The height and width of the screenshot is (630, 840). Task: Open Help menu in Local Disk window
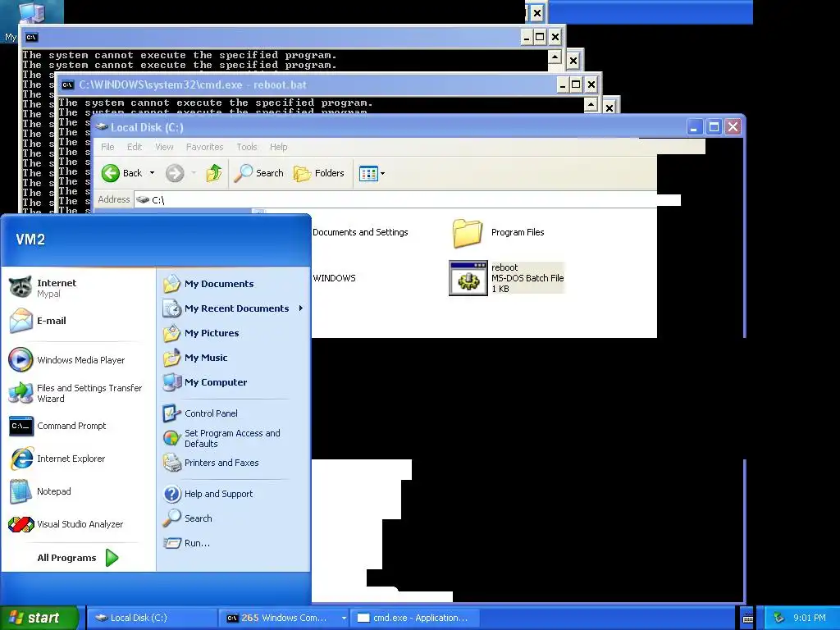[279, 147]
